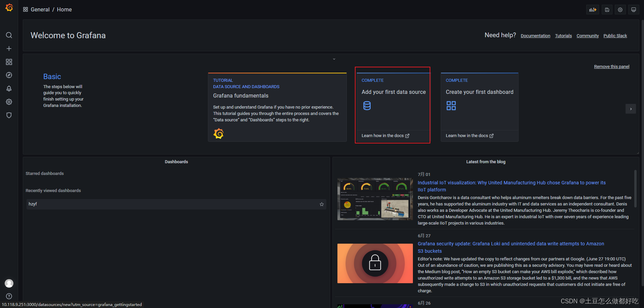
Task: Cycle view mode with monitor icon
Action: coord(634,10)
